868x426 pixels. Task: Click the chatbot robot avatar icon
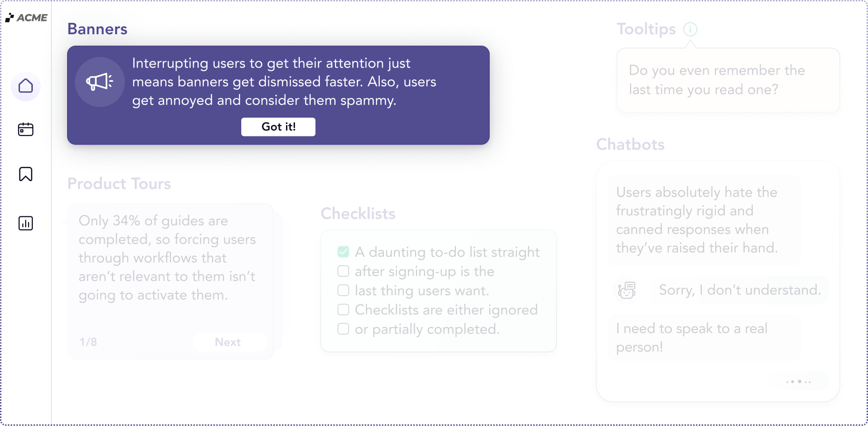click(x=627, y=290)
